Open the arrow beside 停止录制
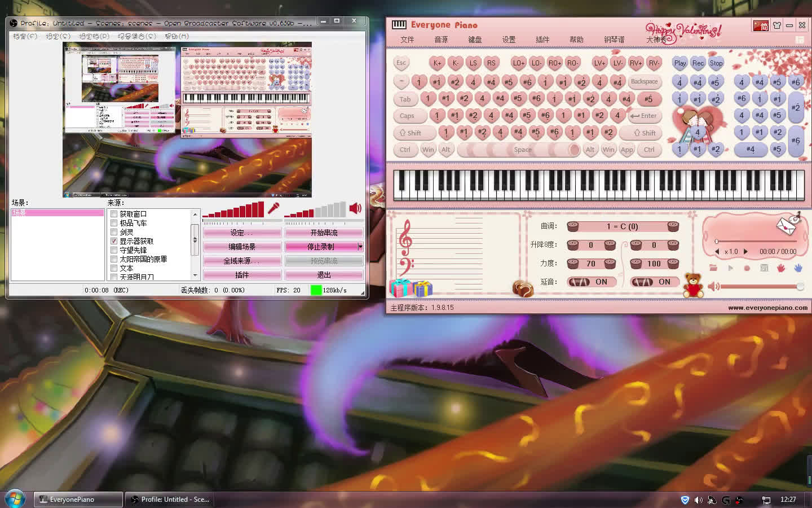This screenshot has height=508, width=812. click(x=360, y=247)
